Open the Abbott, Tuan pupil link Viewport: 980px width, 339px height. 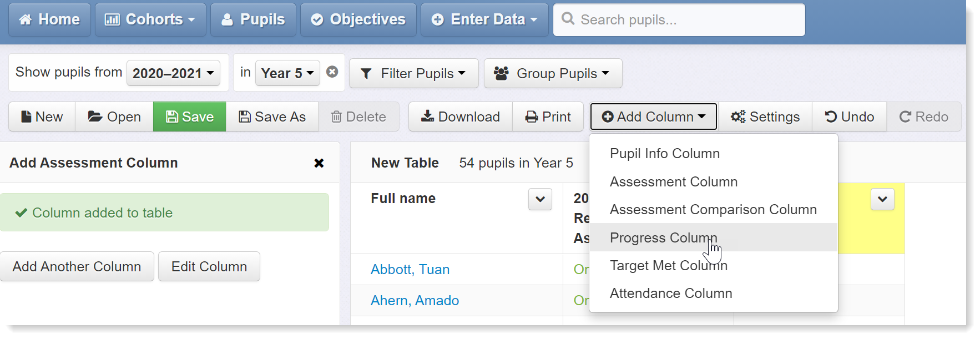(410, 270)
